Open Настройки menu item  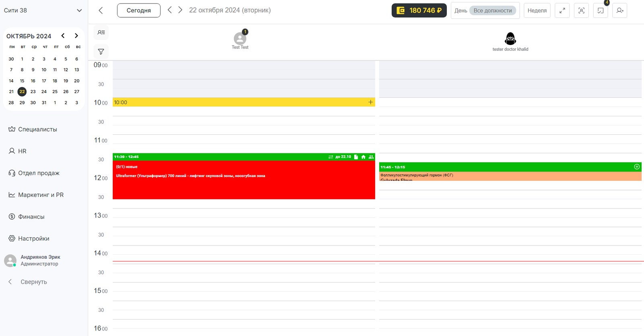29,238
